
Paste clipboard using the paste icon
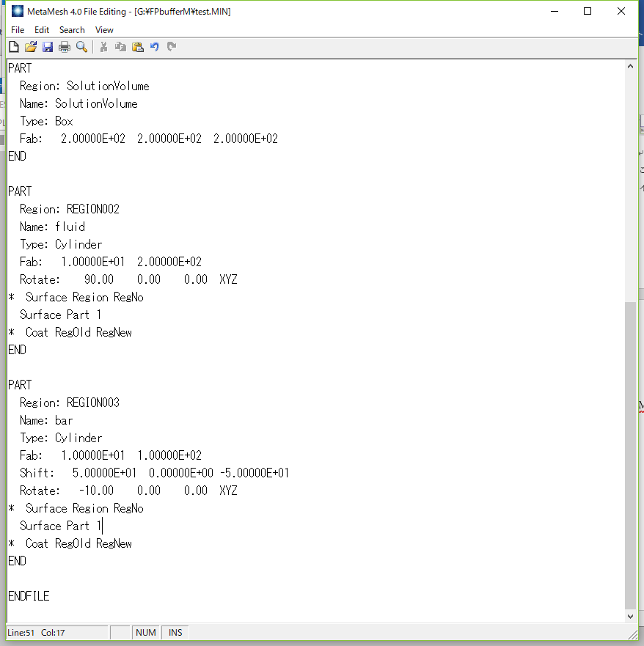pos(138,47)
